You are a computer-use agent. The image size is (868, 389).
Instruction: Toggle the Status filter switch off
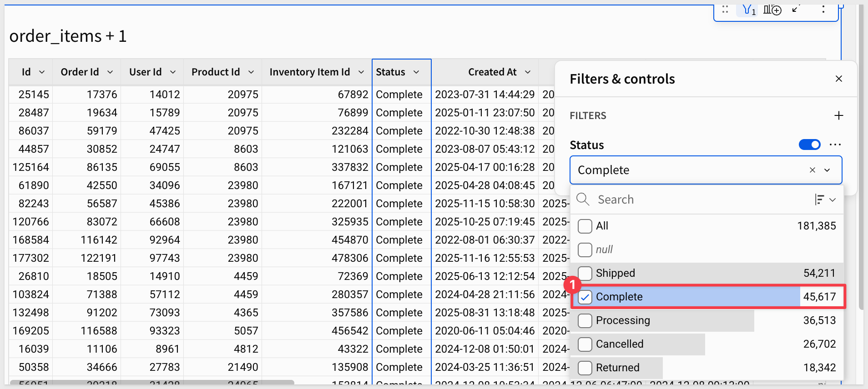pos(809,145)
